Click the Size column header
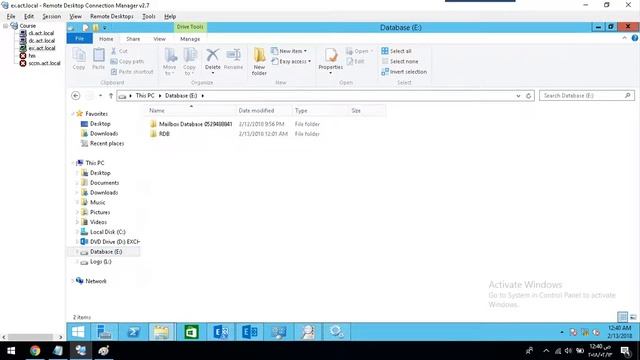The image size is (640, 360). click(x=367, y=111)
